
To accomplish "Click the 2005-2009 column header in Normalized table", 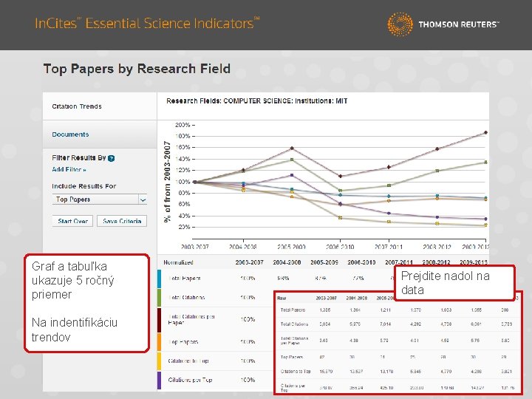I will (x=324, y=262).
